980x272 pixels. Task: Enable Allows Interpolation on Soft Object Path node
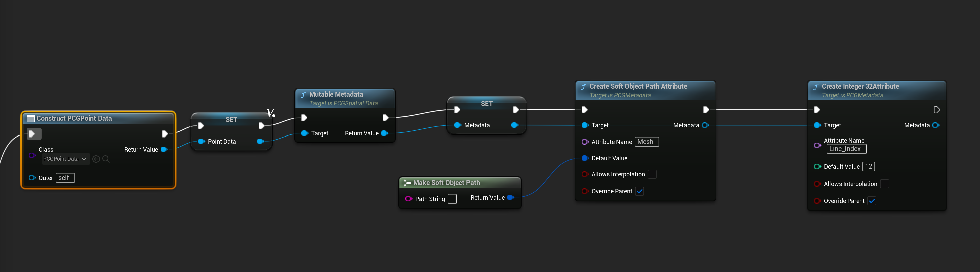[652, 174]
